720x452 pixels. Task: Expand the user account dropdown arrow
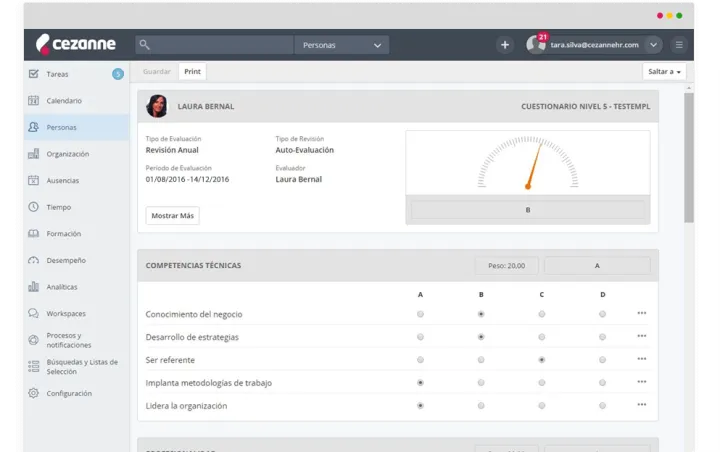654,45
